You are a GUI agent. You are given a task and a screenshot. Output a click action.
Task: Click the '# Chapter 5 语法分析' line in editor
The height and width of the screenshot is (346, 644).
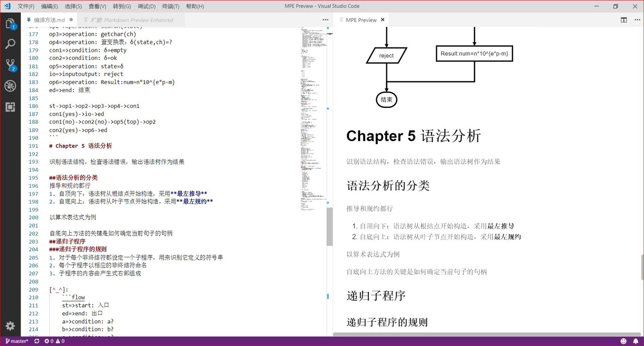[80, 146]
